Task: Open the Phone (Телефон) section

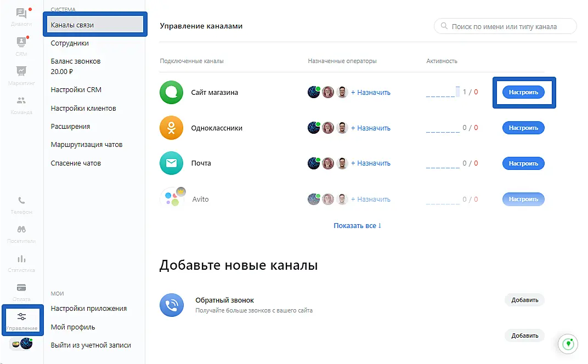Action: (x=21, y=201)
